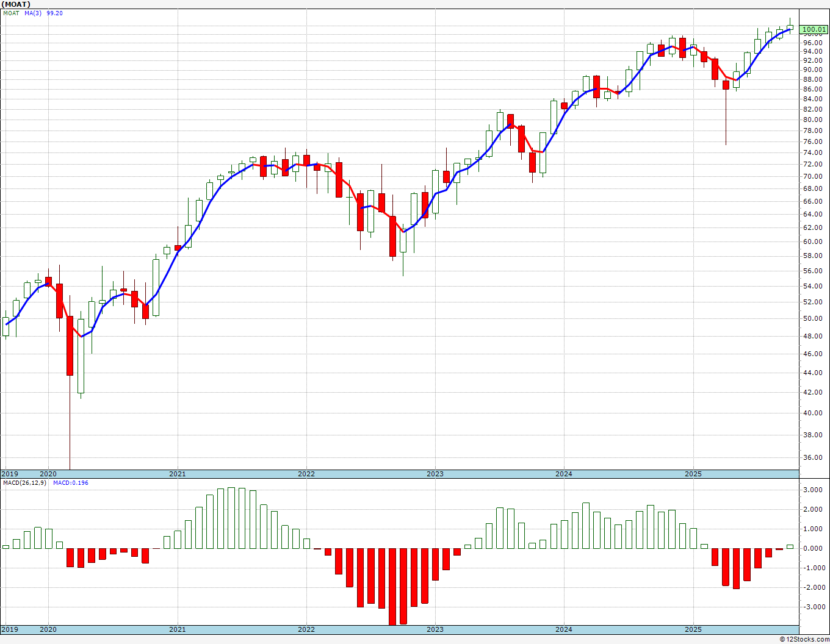Click the 78.00 price axis label
The image size is (830, 644).
pos(812,131)
